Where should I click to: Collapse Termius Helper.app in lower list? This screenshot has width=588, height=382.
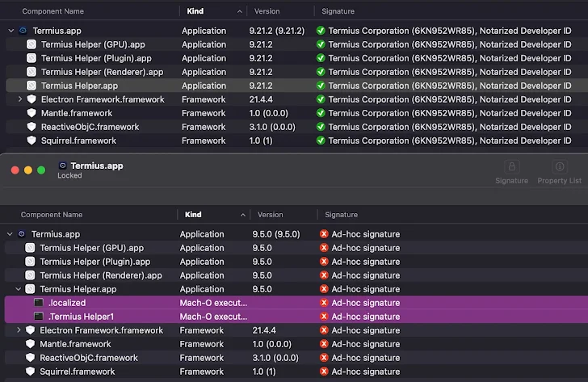click(19, 289)
